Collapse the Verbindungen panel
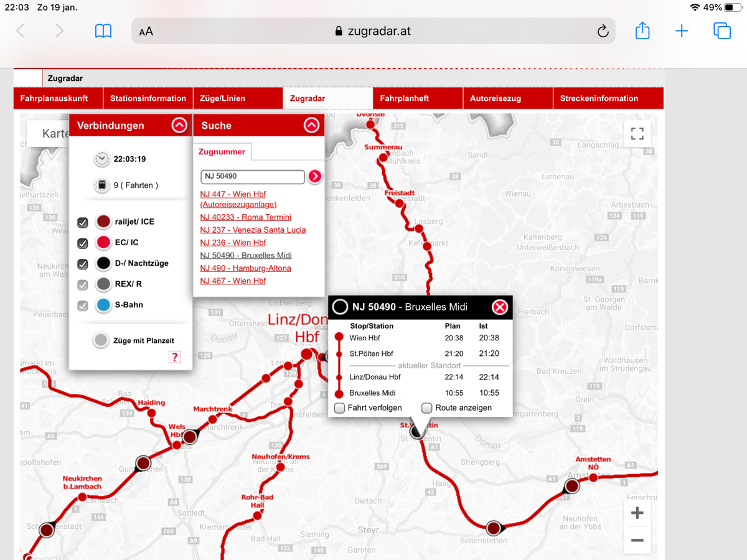The width and height of the screenshot is (747, 560). coord(179,126)
